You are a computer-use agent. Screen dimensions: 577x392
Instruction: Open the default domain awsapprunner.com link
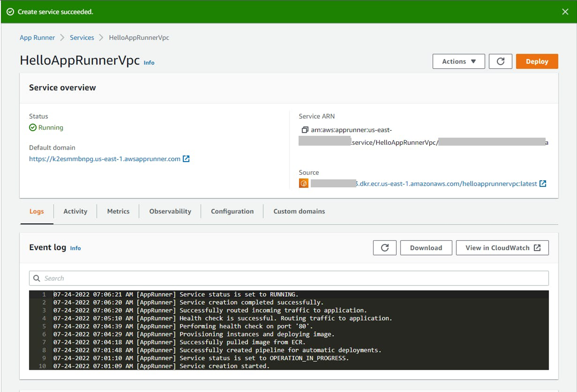pyautogui.click(x=105, y=159)
